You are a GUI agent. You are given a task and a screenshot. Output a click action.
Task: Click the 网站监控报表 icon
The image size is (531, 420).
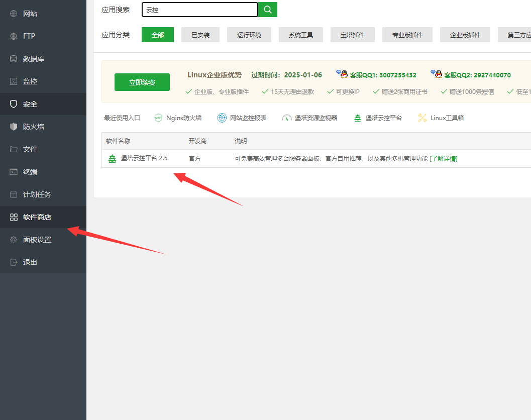point(222,118)
